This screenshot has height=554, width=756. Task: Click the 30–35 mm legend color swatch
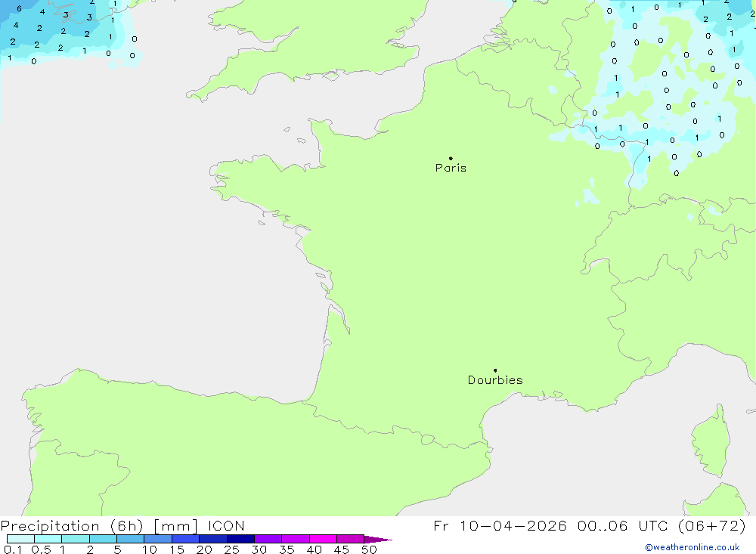(x=268, y=539)
